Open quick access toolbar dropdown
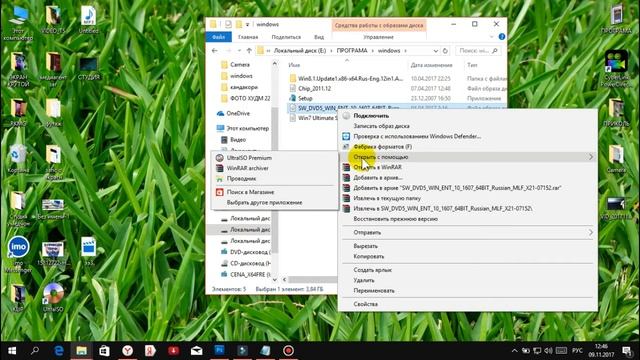This screenshot has width=640, height=360. click(247, 25)
